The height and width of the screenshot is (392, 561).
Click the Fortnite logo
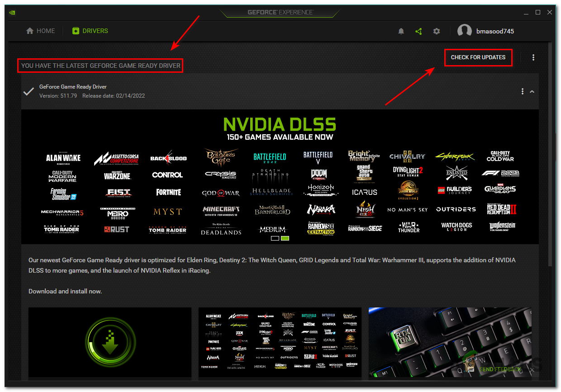tap(168, 192)
